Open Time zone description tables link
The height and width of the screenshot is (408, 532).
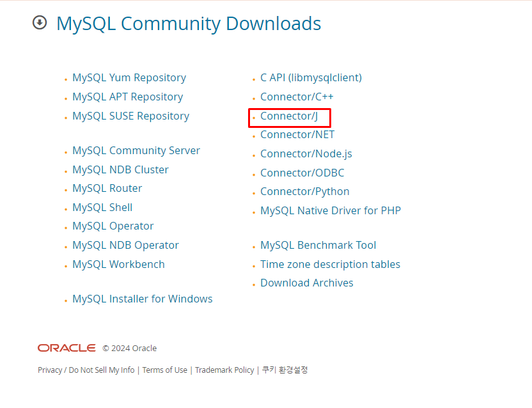330,264
